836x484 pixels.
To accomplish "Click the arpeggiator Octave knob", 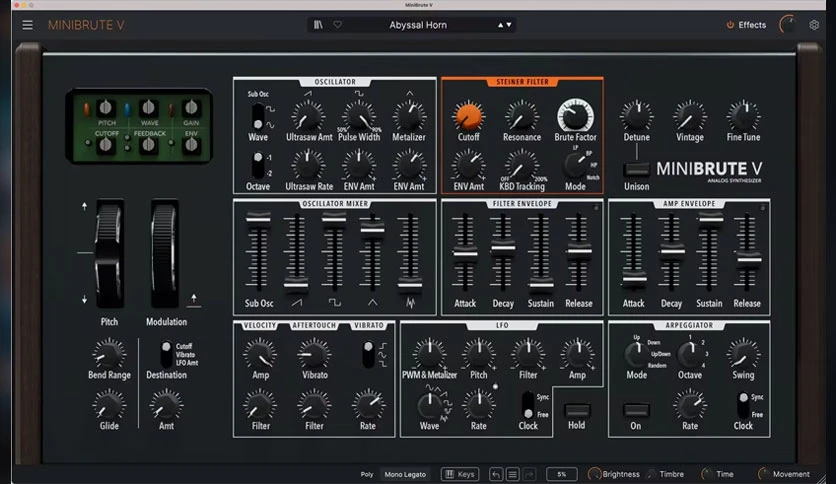I will click(689, 354).
